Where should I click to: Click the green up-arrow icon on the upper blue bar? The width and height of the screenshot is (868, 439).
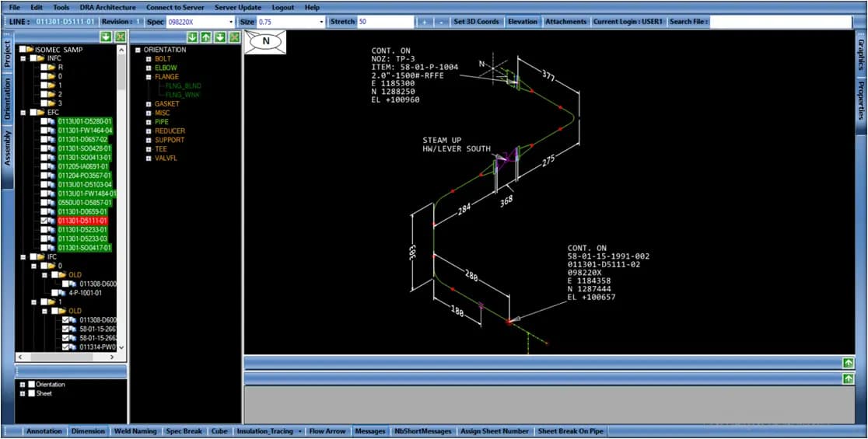pos(847,363)
